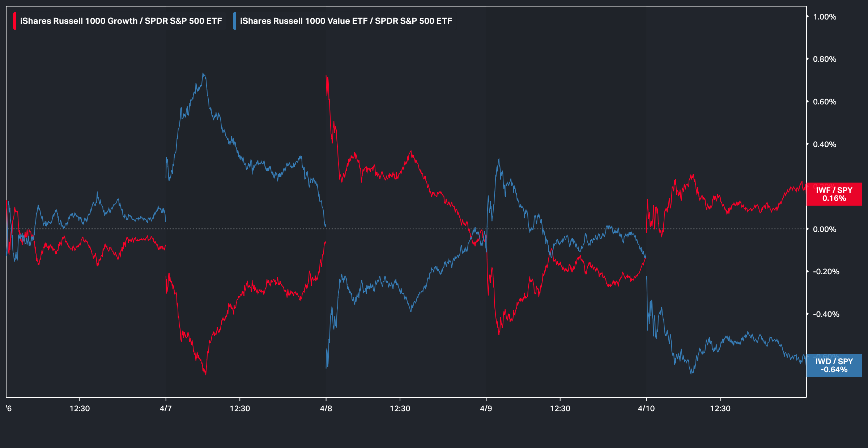Click the 12:30 label between 4/7 and 4/8
The height and width of the screenshot is (448, 868).
coord(240,409)
